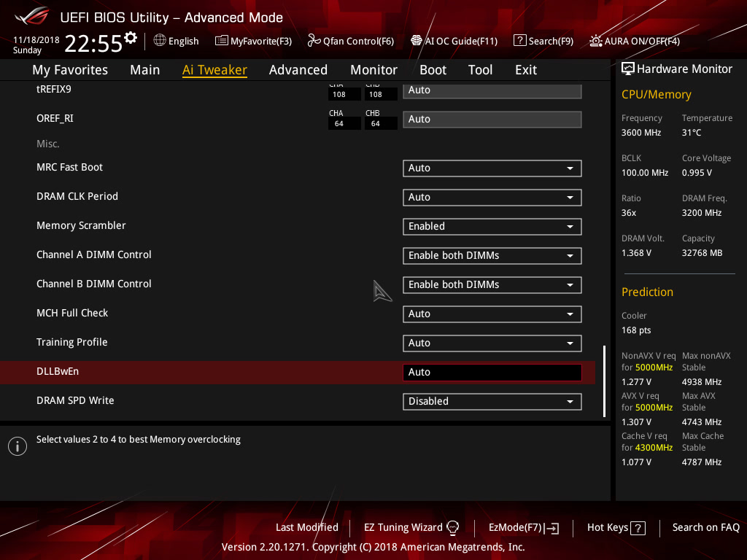This screenshot has height=560, width=747.
Task: Click the ROG logo icon
Action: coord(31,16)
